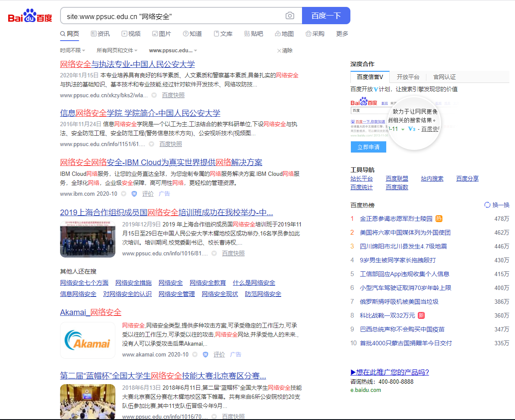Viewport: 515px width, 420px height.
Task: Search related term 什么是网络安全
Action: (x=254, y=283)
